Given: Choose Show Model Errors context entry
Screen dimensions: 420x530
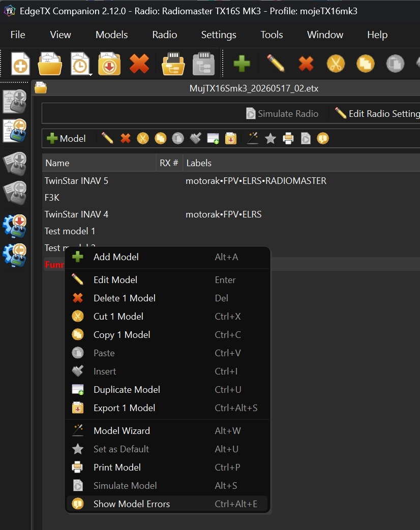Looking at the screenshot, I should click(167, 504).
